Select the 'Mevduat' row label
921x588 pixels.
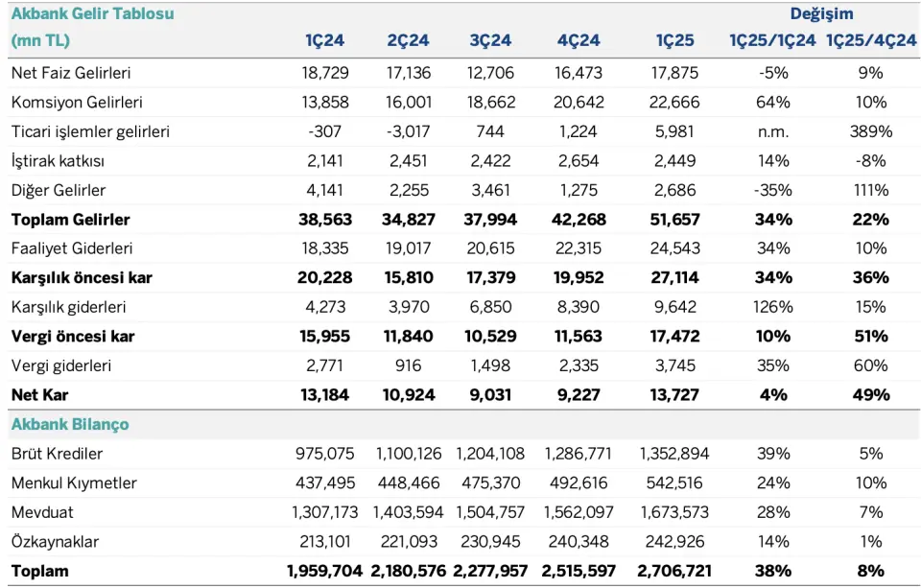pos(42,513)
